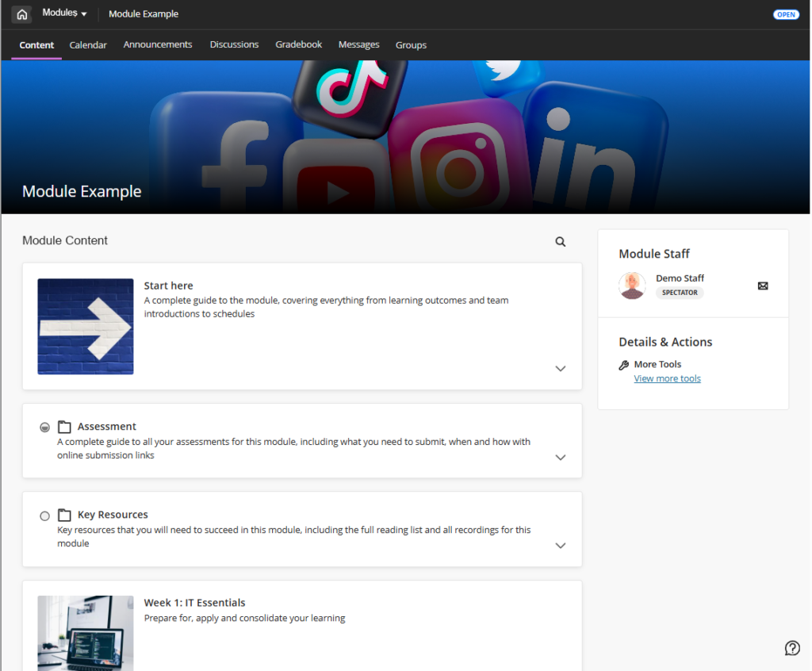This screenshot has width=812, height=671.
Task: Go to the home icon
Action: [21, 14]
